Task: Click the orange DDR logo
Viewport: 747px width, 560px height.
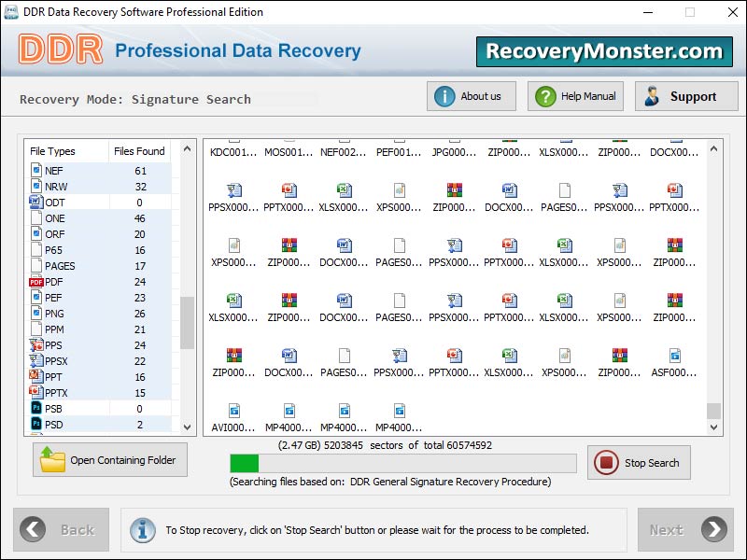Action: (61, 49)
